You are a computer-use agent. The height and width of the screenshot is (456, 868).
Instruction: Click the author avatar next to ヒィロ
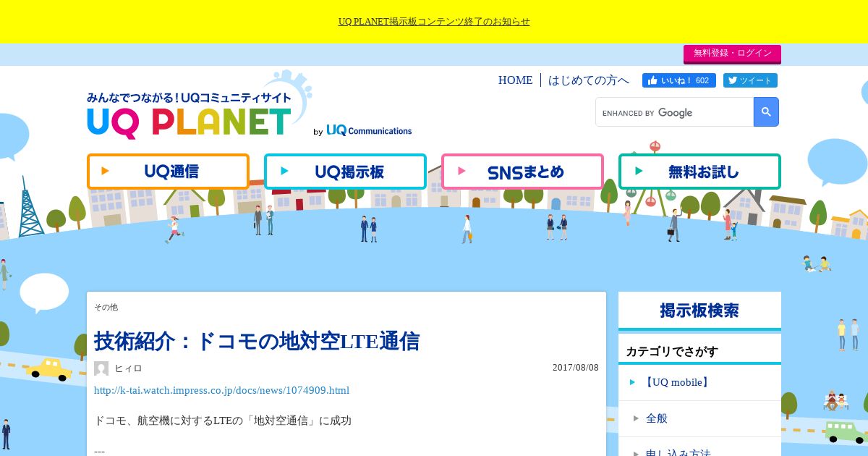(101, 368)
